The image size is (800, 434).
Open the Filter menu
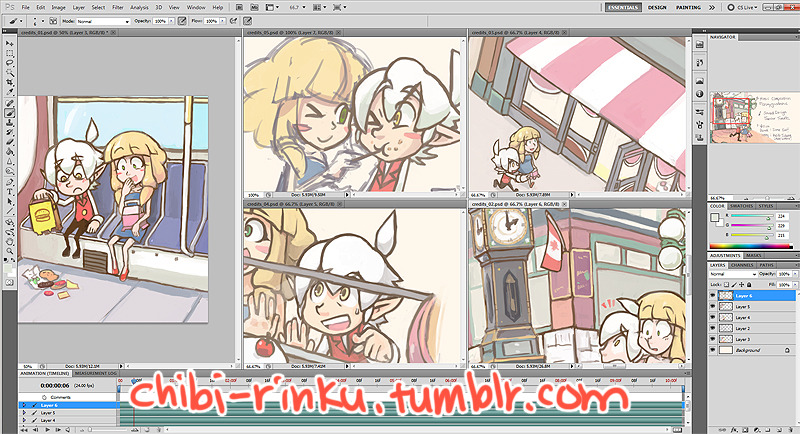(x=118, y=7)
